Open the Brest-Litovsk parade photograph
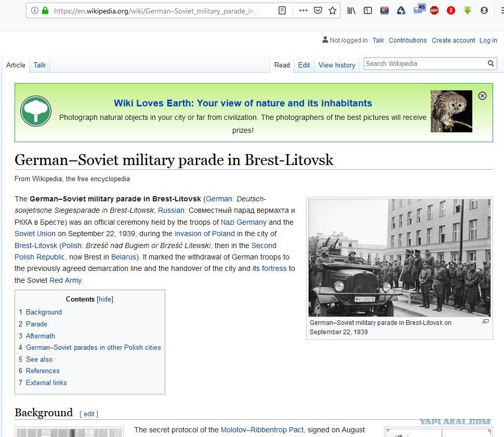Viewport: 504px width, 437px height. (400, 257)
